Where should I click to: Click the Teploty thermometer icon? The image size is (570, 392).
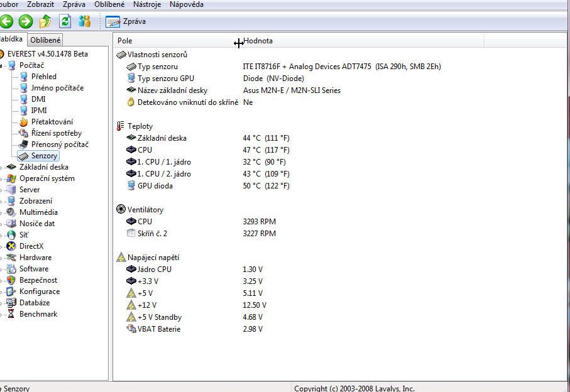pyautogui.click(x=121, y=126)
